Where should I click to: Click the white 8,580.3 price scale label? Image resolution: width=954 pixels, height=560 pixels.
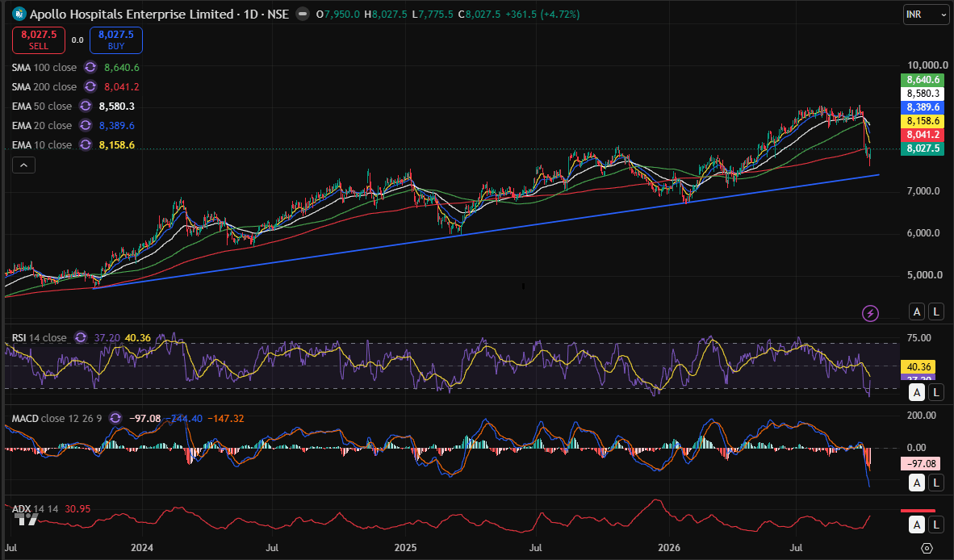[x=923, y=94]
